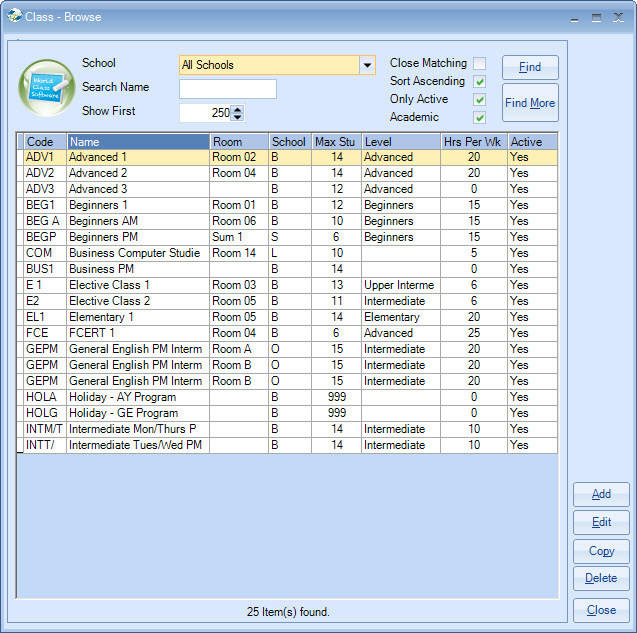Click the Find button
This screenshot has width=637, height=633.
[x=530, y=67]
